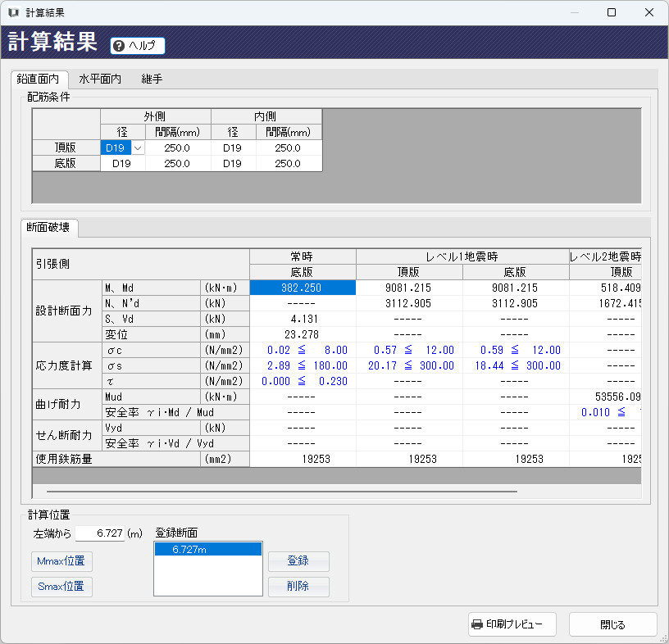Select the 底版 内側 間隔 250.0 cell
Viewport: 669px width, 644px height.
coord(288,163)
